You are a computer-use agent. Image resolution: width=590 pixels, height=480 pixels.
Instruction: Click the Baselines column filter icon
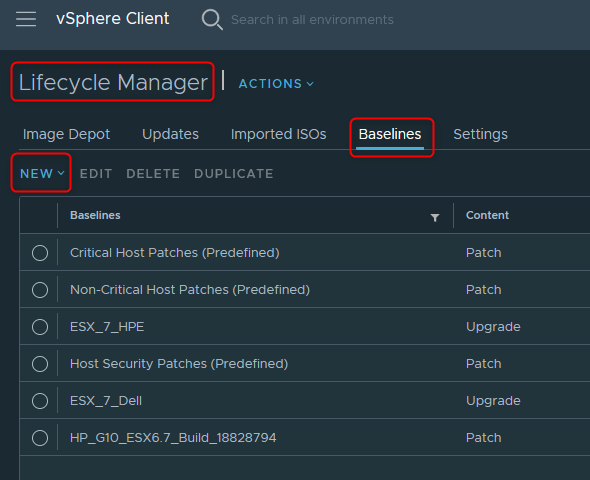click(435, 217)
